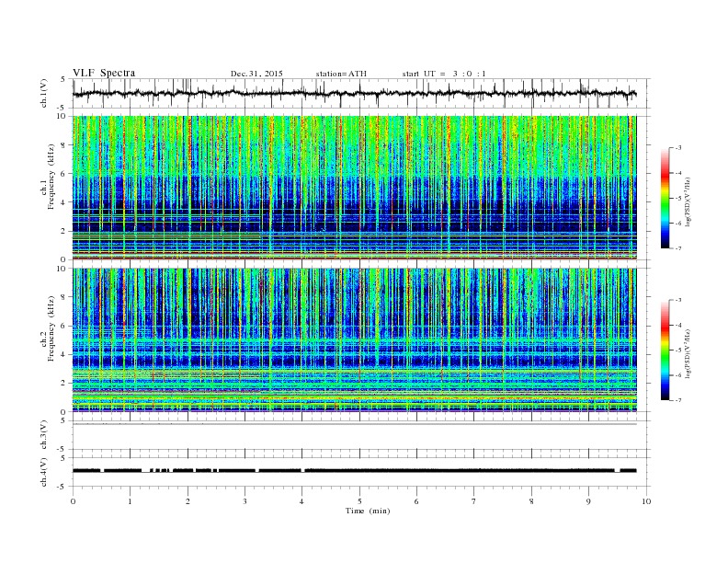
Task: Click tick label "0" on the time axis
Action: click(73, 501)
